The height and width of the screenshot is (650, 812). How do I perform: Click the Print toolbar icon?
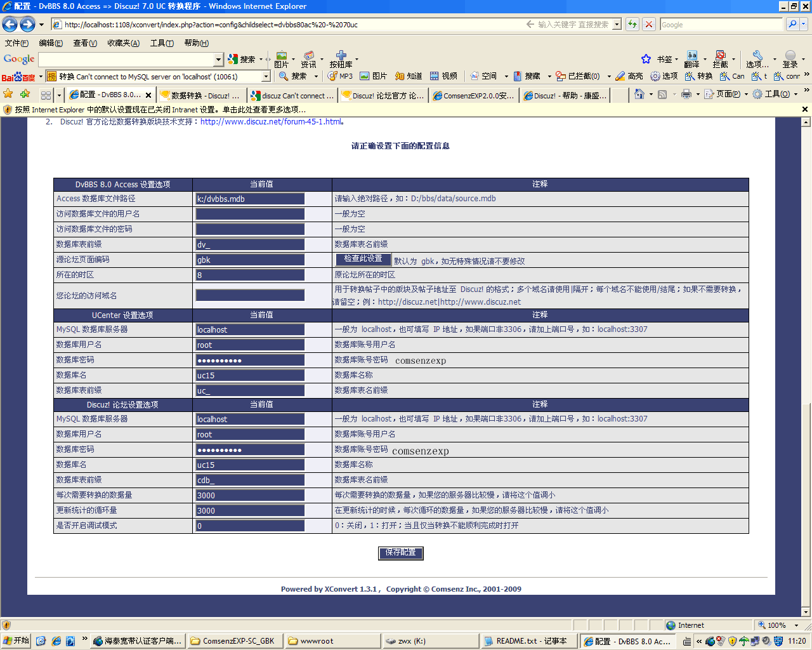pos(686,94)
